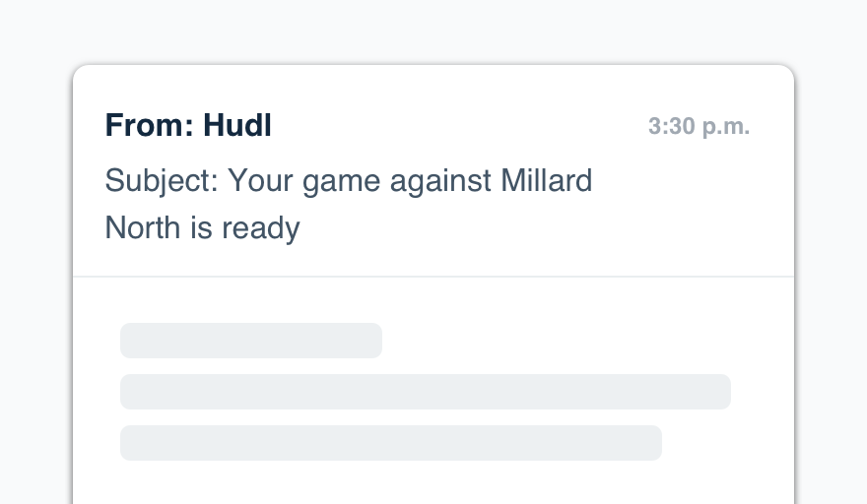Select the longest middle placeholder bar
The image size is (867, 504).
[x=425, y=392]
